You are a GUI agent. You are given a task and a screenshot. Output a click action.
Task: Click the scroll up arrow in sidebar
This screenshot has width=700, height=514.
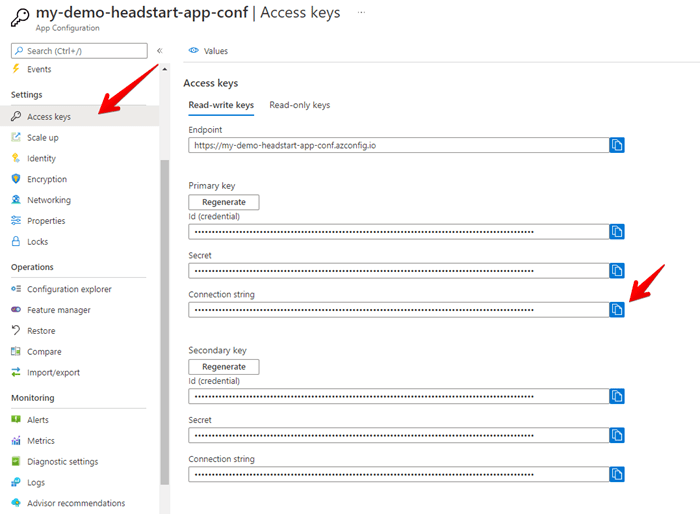click(165, 69)
